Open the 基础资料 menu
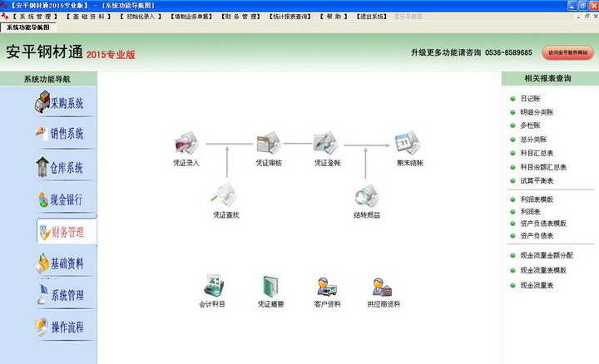This screenshot has width=599, height=364. click(x=88, y=17)
